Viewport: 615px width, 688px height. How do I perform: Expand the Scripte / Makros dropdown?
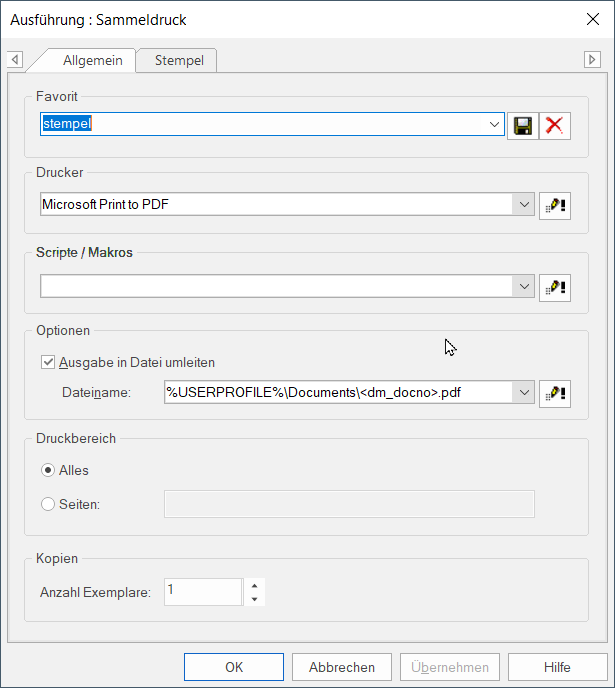(526, 286)
